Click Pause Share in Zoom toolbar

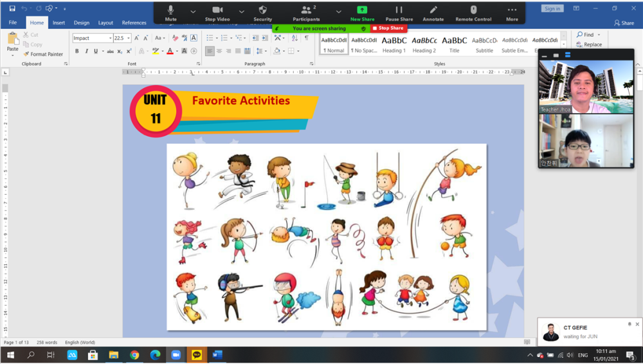pos(399,13)
